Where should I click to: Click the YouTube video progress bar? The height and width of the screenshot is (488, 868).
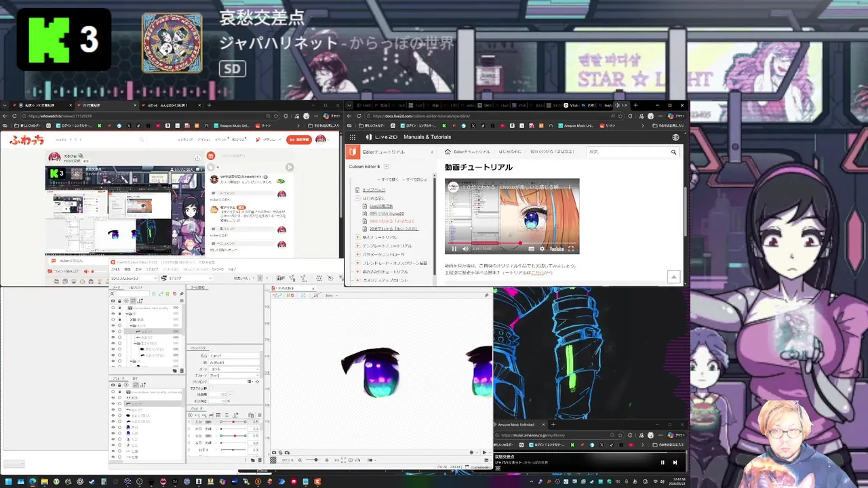pos(512,243)
